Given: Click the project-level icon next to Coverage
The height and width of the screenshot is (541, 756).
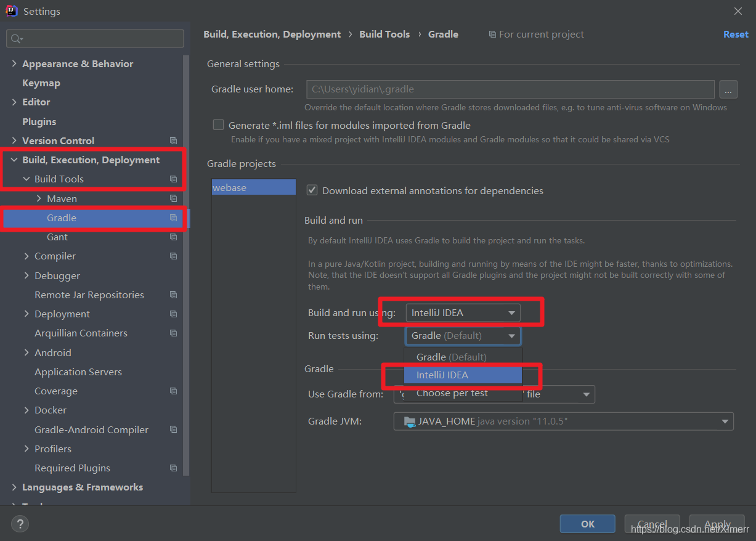Looking at the screenshot, I should [173, 391].
